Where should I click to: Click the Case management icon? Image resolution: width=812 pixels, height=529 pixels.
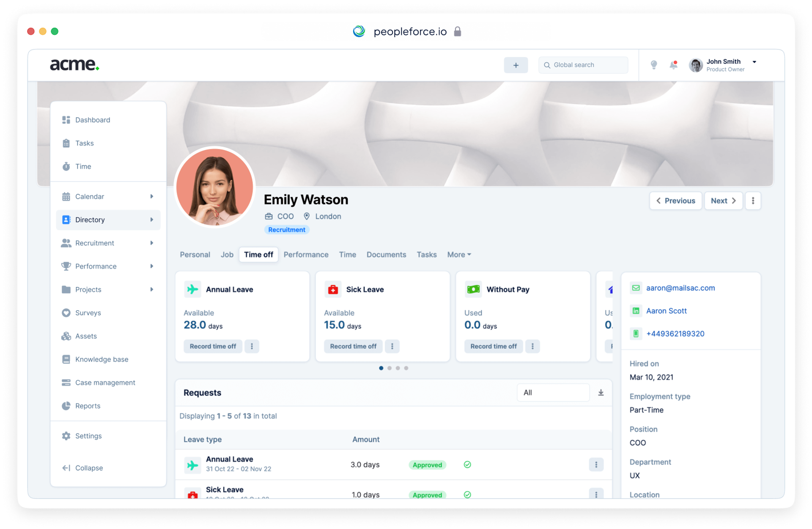pyautogui.click(x=66, y=383)
